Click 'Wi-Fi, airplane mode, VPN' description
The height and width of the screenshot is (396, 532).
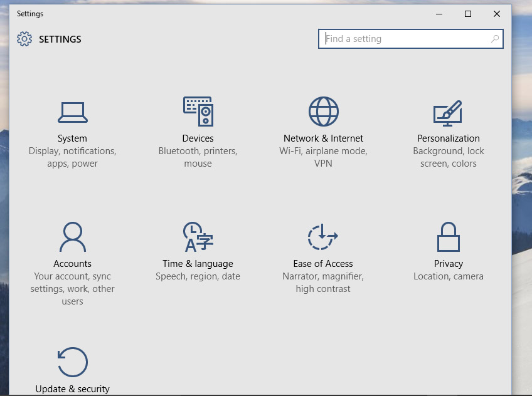coord(323,157)
